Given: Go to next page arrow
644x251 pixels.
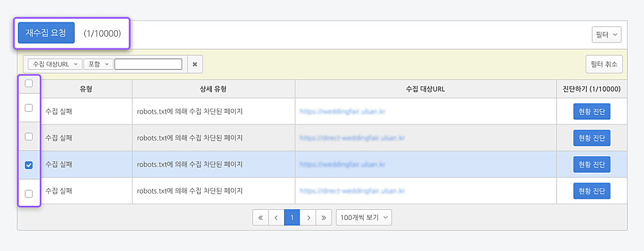Looking at the screenshot, I should pyautogui.click(x=308, y=217).
